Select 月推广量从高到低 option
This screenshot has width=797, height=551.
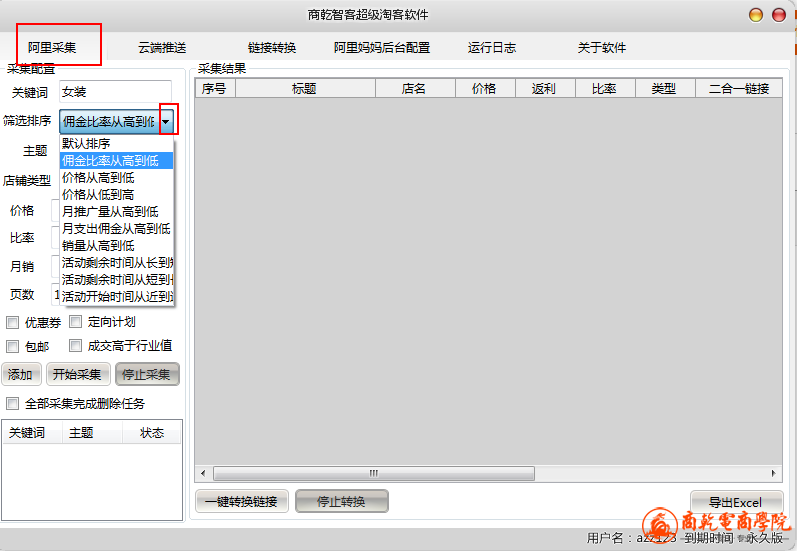point(117,211)
